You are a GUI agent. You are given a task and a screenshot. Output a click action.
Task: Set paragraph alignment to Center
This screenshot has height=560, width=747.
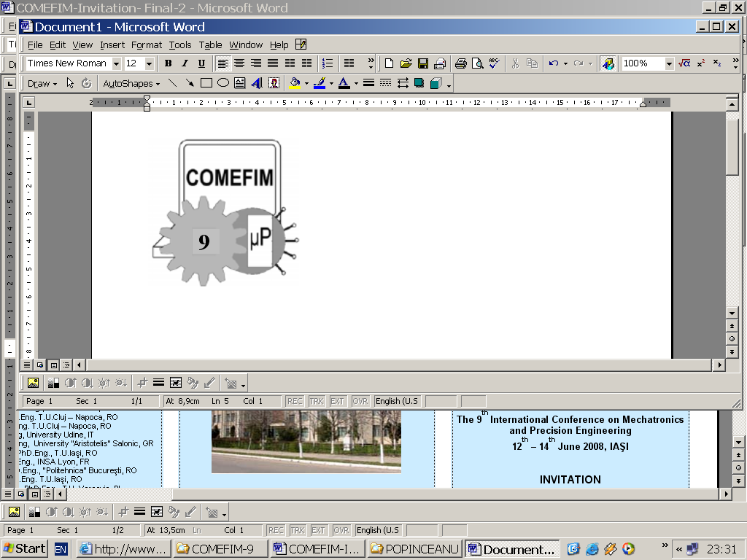(239, 63)
